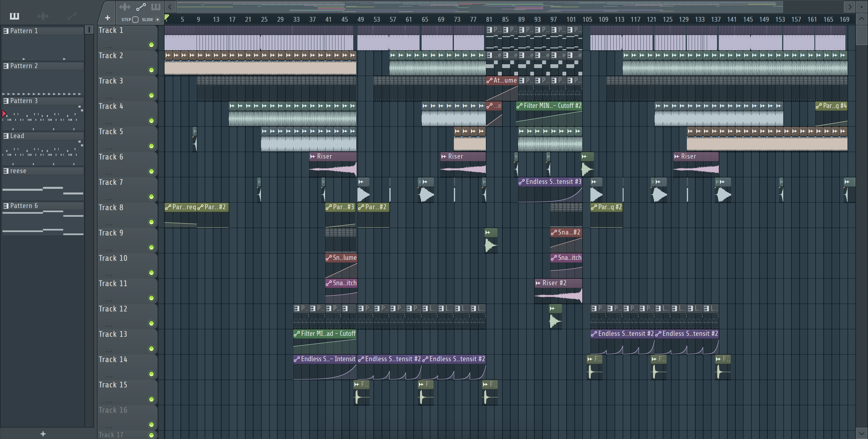The height and width of the screenshot is (439, 868).
Task: Mute Track 3 with its green LED
Action: click(x=151, y=95)
